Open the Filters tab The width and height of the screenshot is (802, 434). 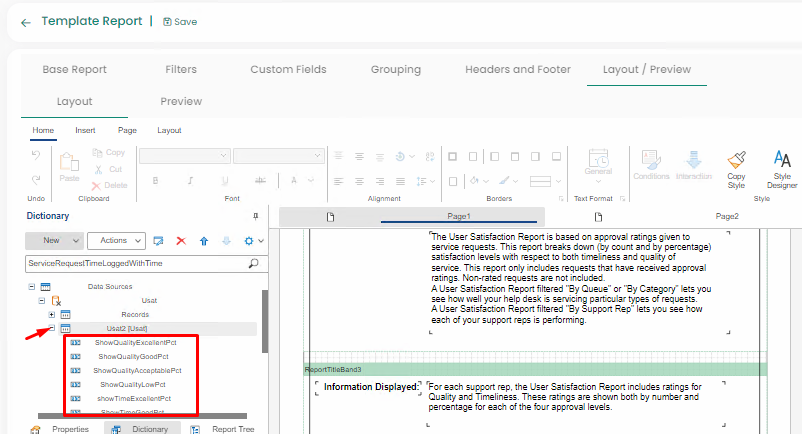pyautogui.click(x=181, y=69)
